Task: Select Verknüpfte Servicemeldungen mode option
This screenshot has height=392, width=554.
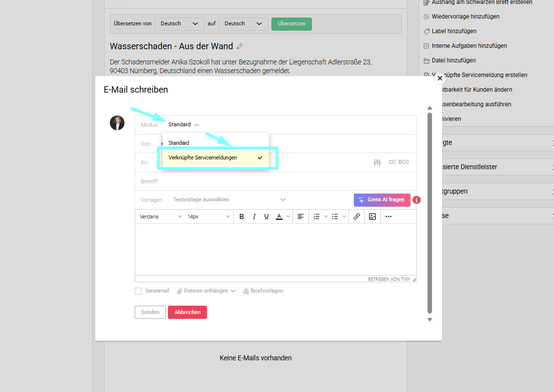Action: click(x=216, y=157)
